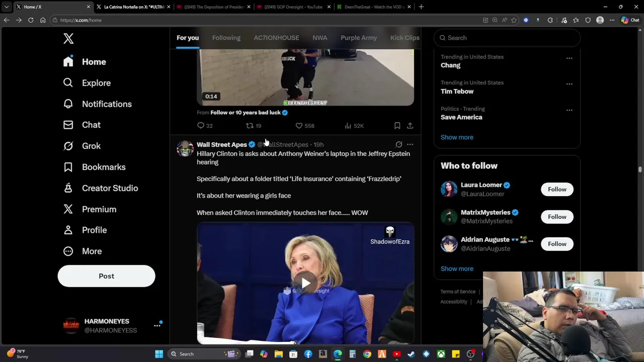Viewport: 644px width, 362px height.
Task: Click into the X Search field
Action: [x=507, y=38]
